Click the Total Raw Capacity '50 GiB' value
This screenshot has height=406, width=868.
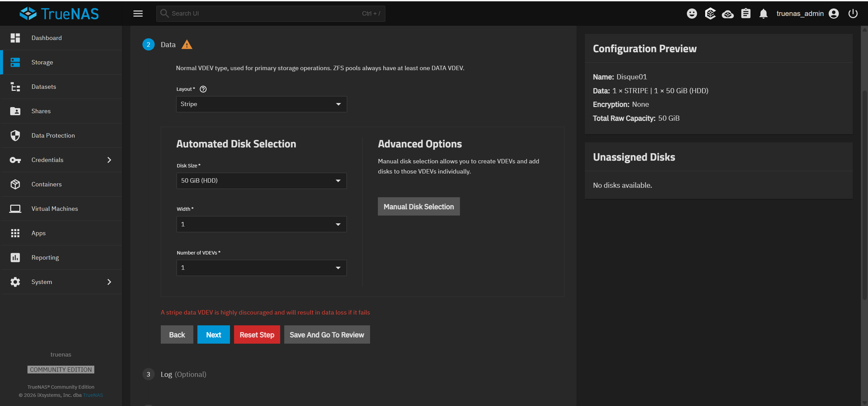tap(669, 118)
